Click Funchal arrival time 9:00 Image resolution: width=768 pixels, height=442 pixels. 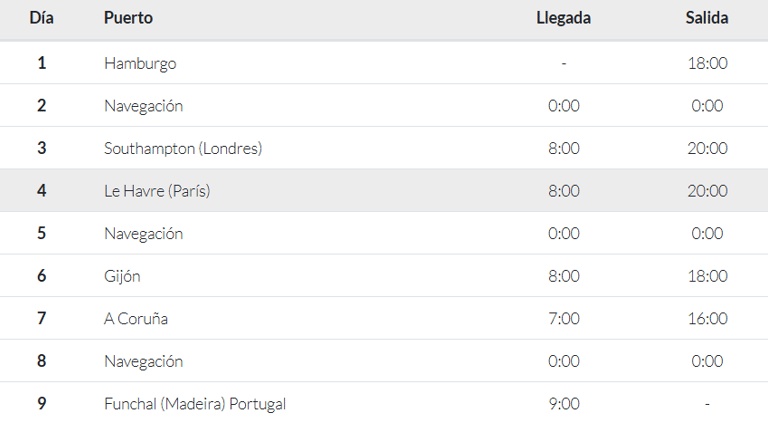tap(564, 404)
